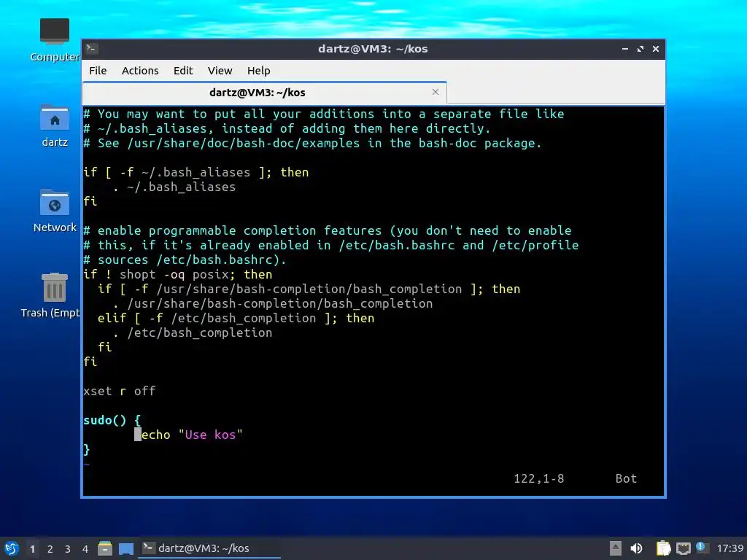
Task: Click the 'elif [ -f /etc/bash_completion ]' line
Action: click(236, 318)
